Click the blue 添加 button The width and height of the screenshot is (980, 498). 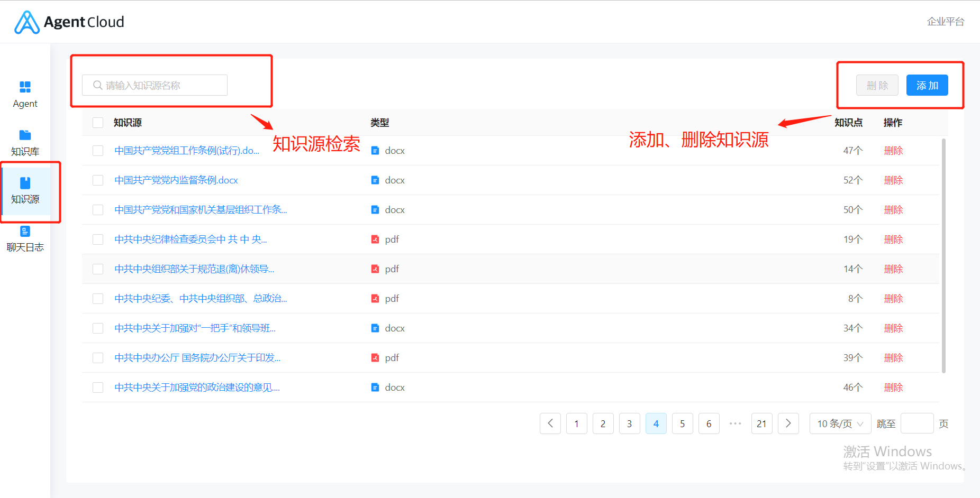[x=927, y=85]
